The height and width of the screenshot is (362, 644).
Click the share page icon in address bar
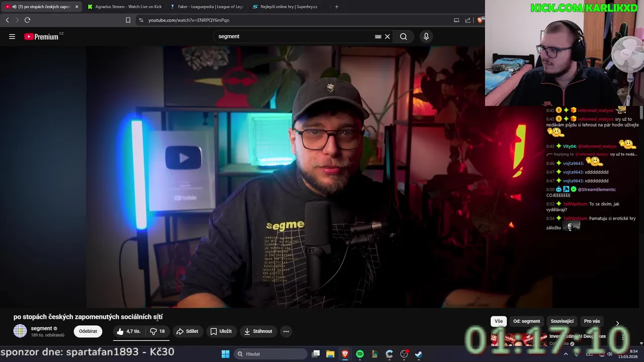[x=468, y=20]
